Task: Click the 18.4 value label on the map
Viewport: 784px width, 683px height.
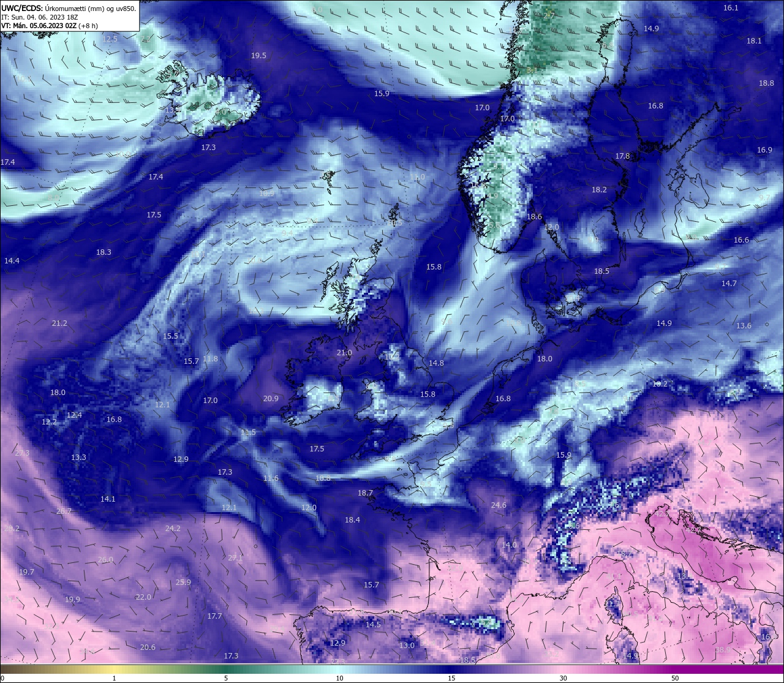Action: click(352, 520)
